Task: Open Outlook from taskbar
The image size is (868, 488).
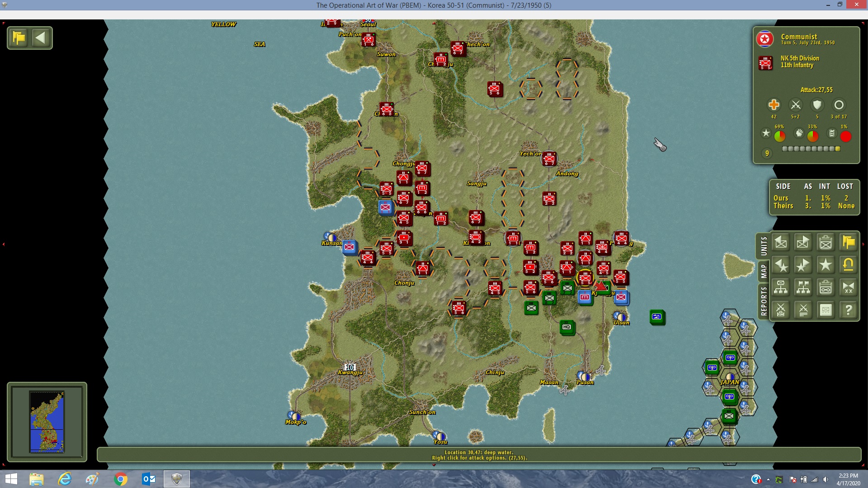Action: [149, 479]
